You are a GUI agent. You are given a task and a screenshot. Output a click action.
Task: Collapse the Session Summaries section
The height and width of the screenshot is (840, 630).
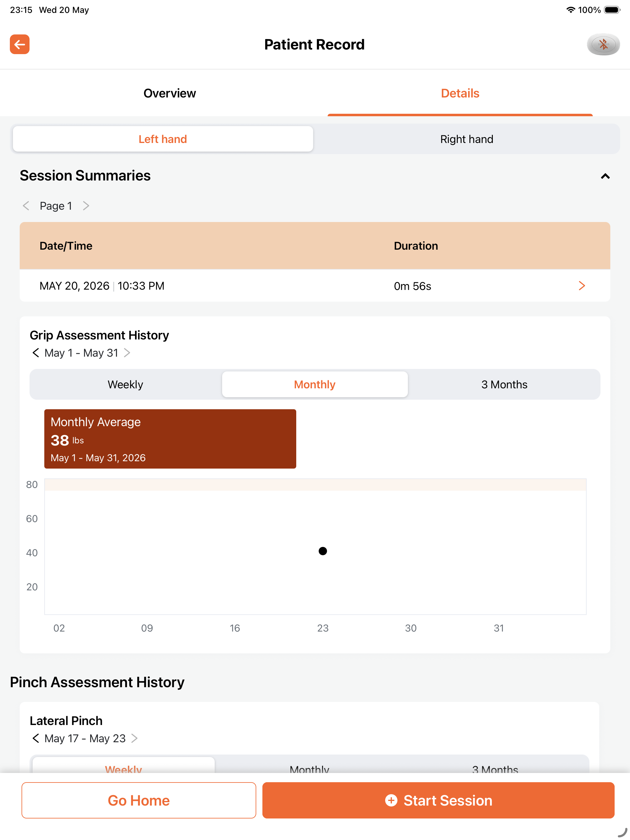[x=605, y=176]
